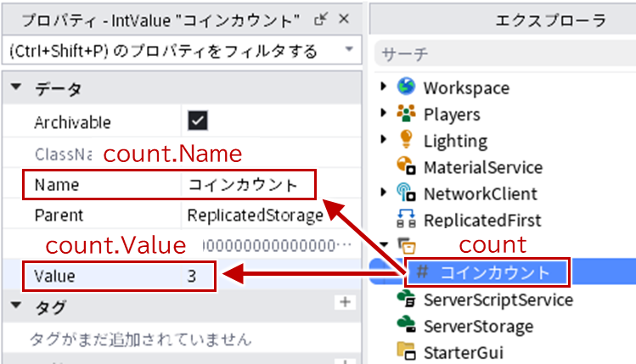Expand the NetworkClient tree node

(x=383, y=192)
